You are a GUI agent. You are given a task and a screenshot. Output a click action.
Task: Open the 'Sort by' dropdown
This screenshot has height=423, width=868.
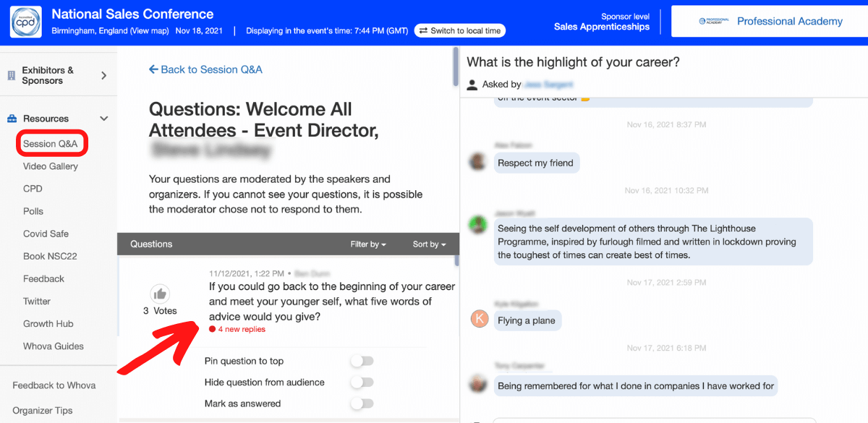[x=428, y=244]
